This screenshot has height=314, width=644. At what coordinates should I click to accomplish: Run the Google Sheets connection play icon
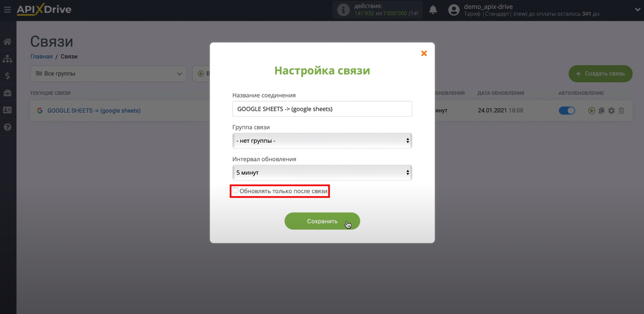[x=592, y=111]
